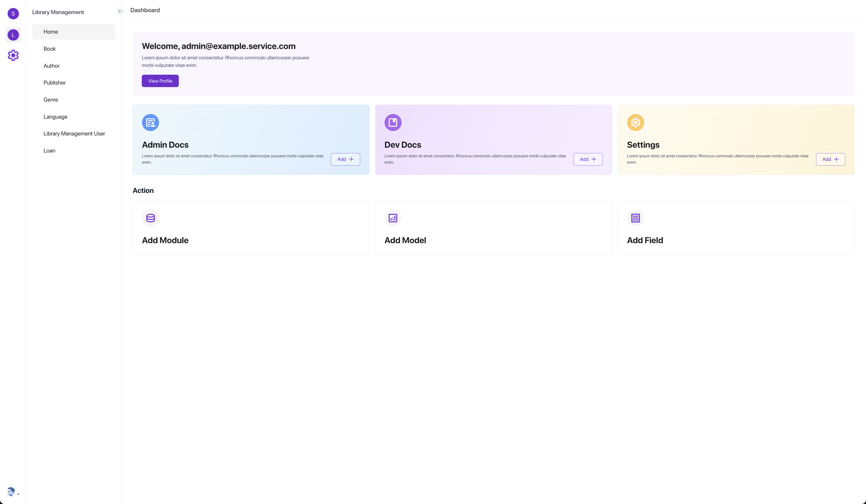Click the Add Module database icon

click(150, 218)
